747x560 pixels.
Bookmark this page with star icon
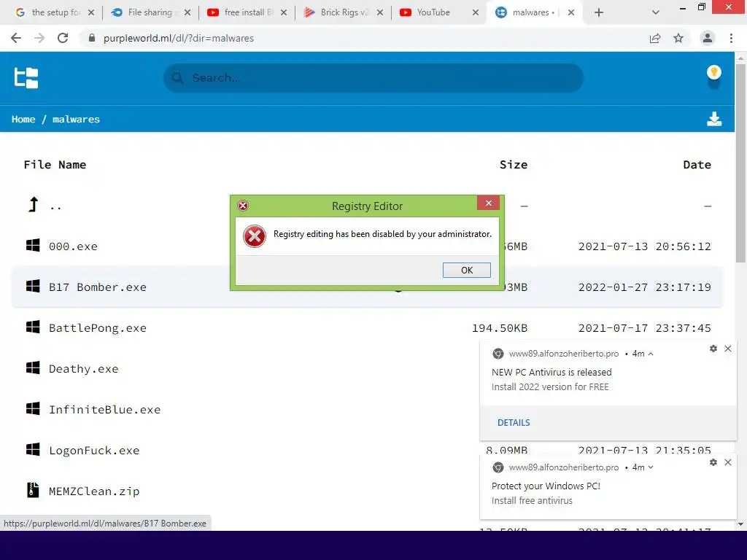[678, 38]
